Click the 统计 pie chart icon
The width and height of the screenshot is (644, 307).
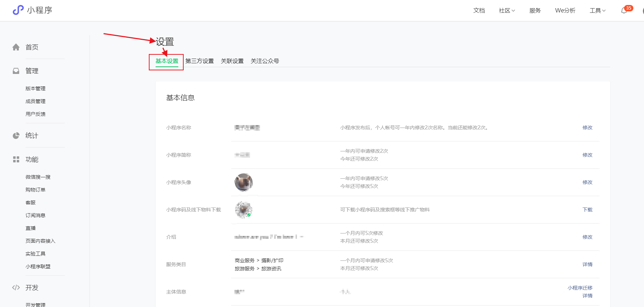click(x=16, y=136)
